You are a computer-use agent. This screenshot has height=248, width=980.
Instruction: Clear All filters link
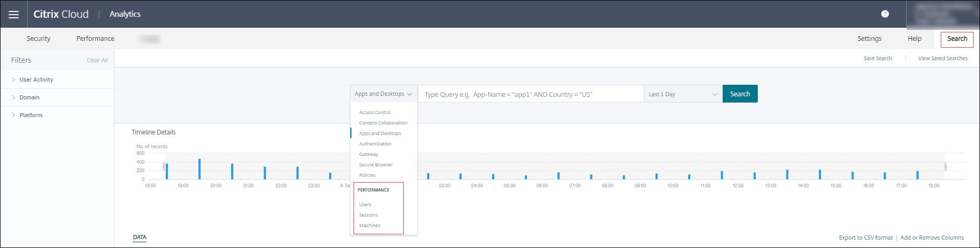tap(97, 60)
